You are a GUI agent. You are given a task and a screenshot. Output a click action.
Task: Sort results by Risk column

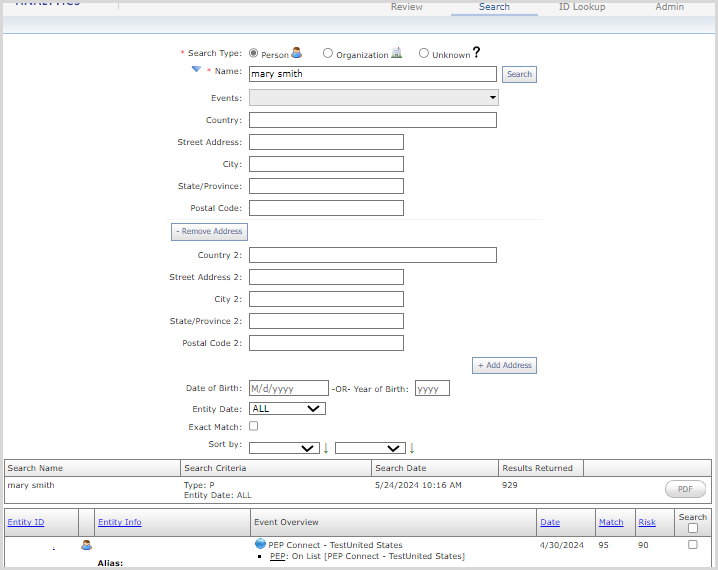(647, 522)
